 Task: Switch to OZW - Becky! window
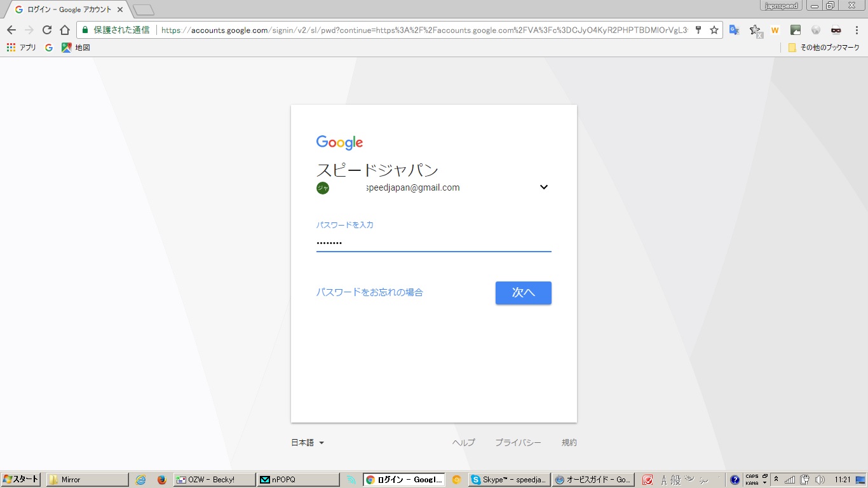(x=214, y=480)
